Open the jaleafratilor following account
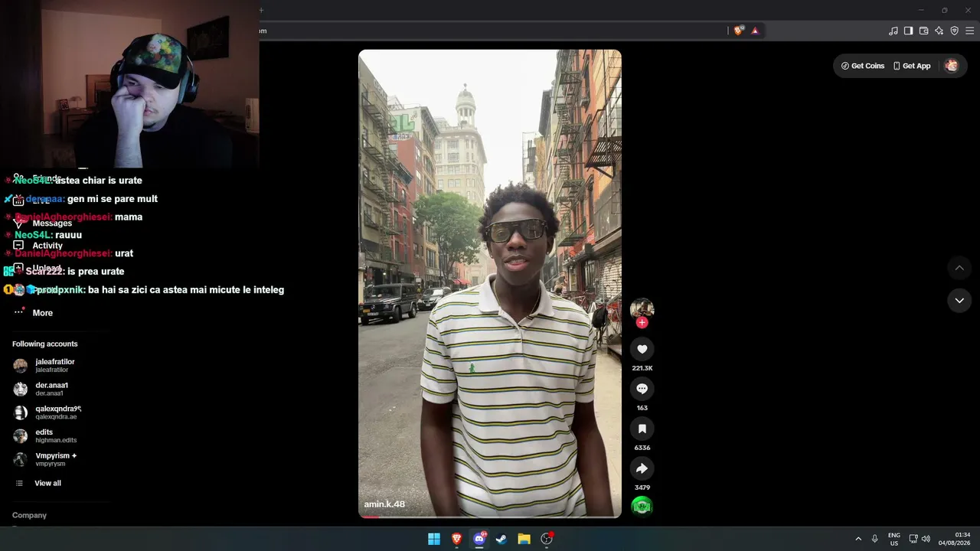The height and width of the screenshot is (551, 980). [44, 366]
